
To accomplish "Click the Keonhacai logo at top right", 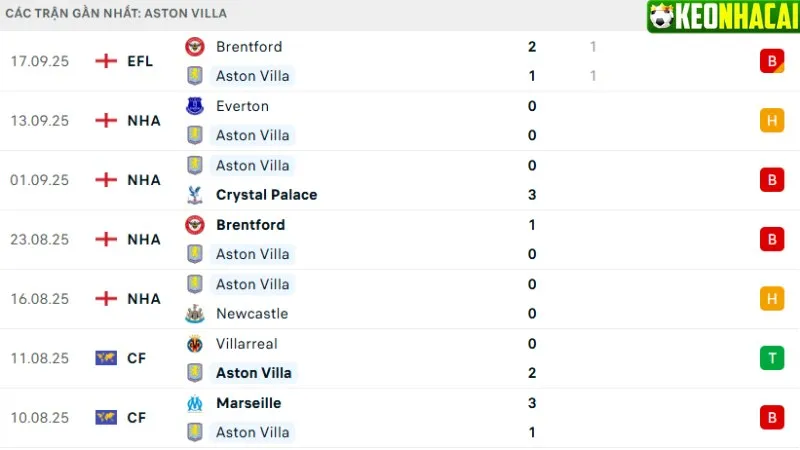I will [x=723, y=16].
